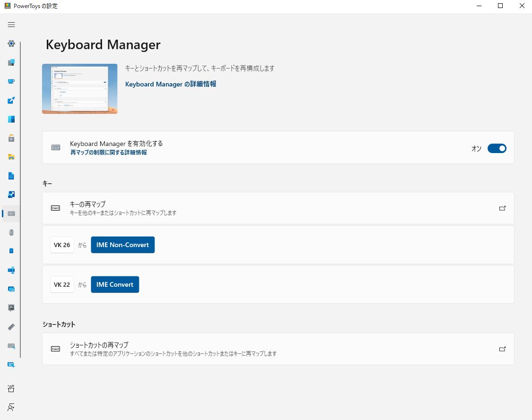
Task: Open Paste as Plain Text clipboard icon
Action: coord(11,251)
